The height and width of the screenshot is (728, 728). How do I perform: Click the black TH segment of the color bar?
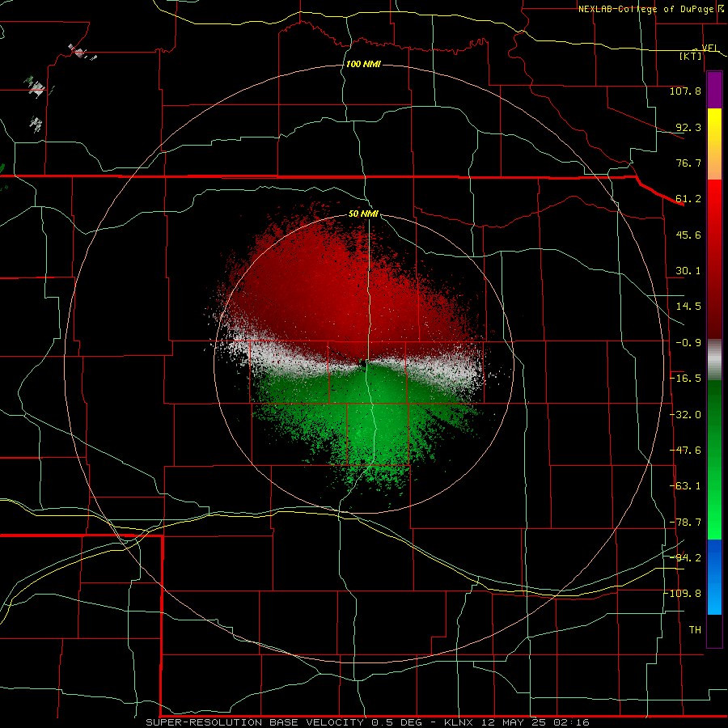714,630
